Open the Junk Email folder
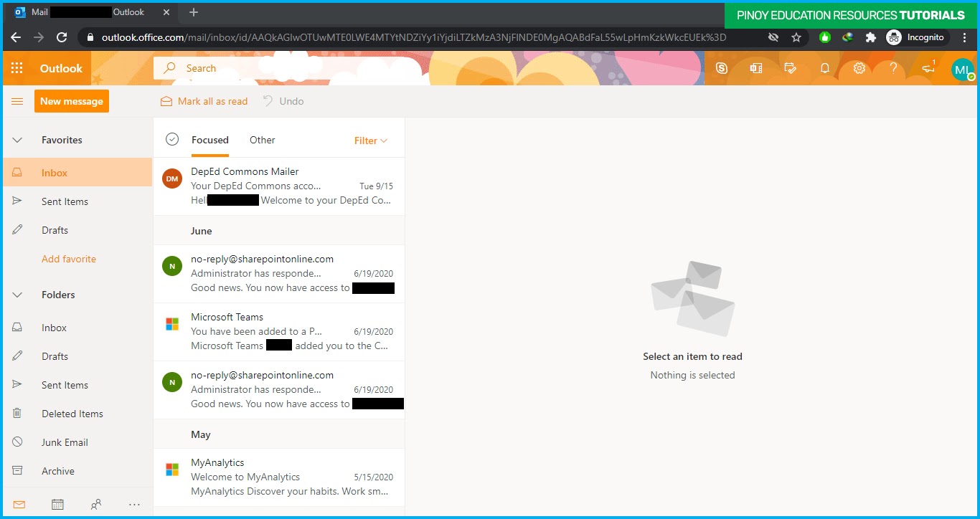Screen dimensions: 980x519 [x=77, y=442]
